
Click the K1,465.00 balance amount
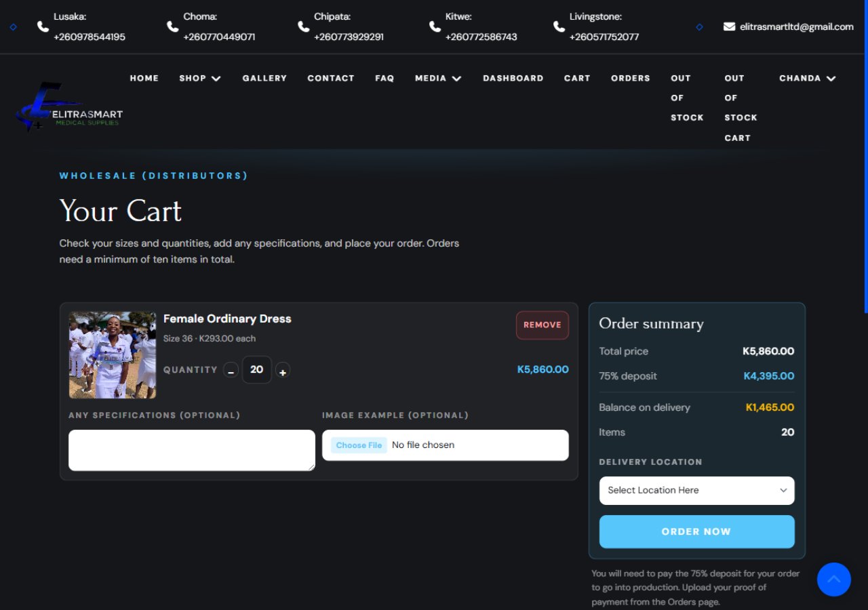pyautogui.click(x=770, y=407)
